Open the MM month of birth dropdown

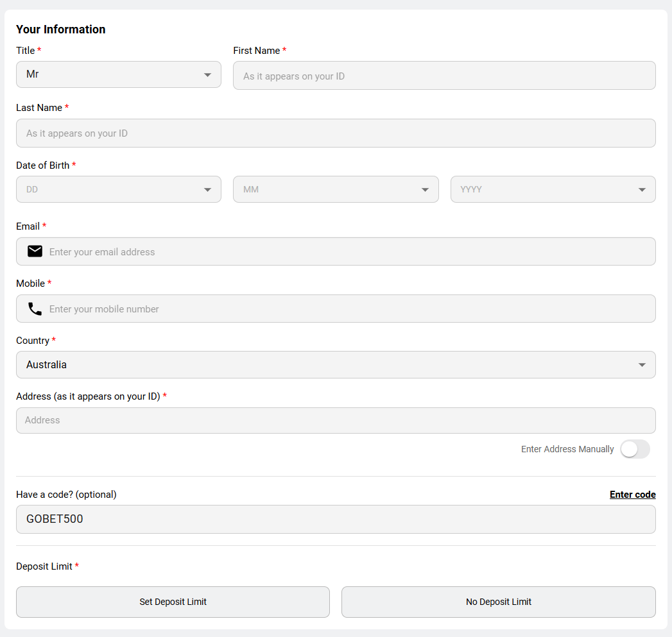click(335, 189)
